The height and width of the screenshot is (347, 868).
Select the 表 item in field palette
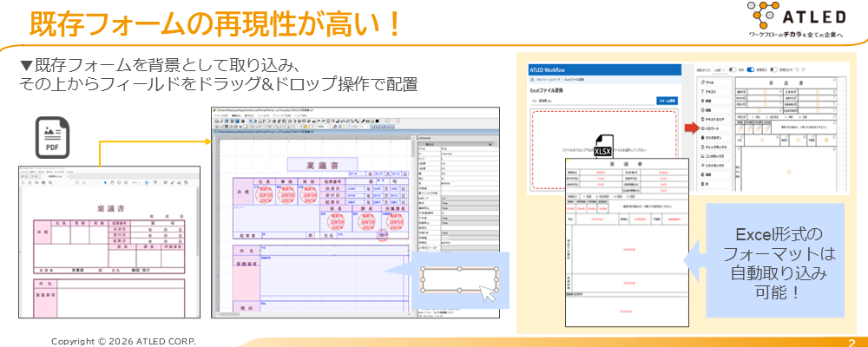tap(715, 184)
